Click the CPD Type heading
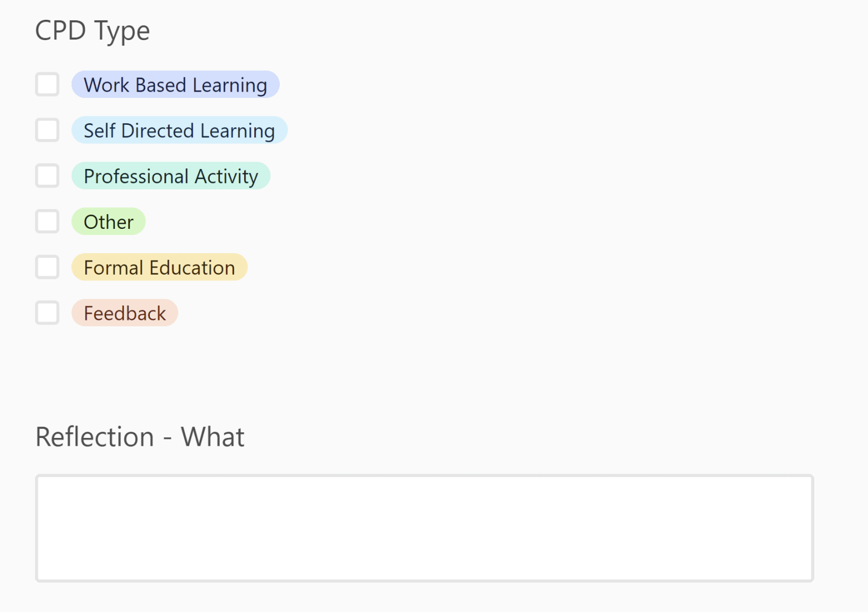868x612 pixels. 93,31
